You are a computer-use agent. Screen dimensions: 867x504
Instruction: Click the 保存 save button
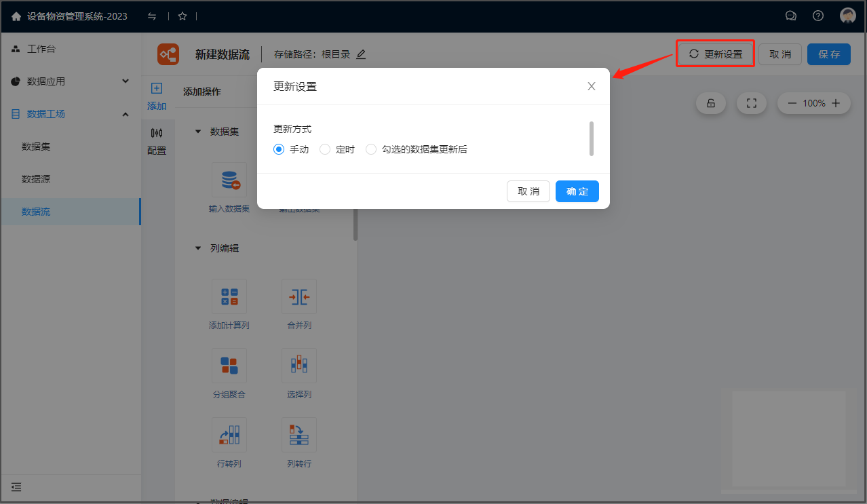(828, 54)
